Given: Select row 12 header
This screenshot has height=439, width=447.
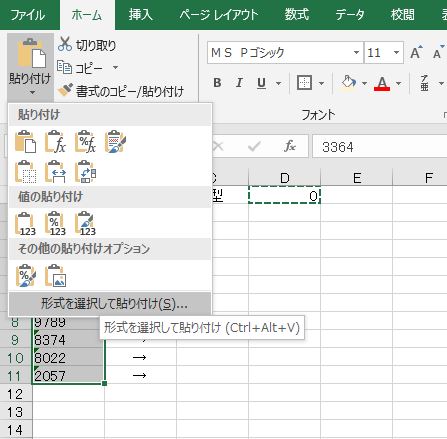Looking at the screenshot, I should tap(16, 394).
